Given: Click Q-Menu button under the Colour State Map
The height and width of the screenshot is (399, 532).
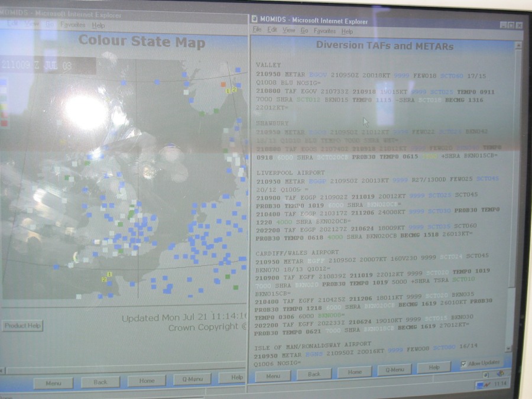Looking at the screenshot, I should pos(192,379).
